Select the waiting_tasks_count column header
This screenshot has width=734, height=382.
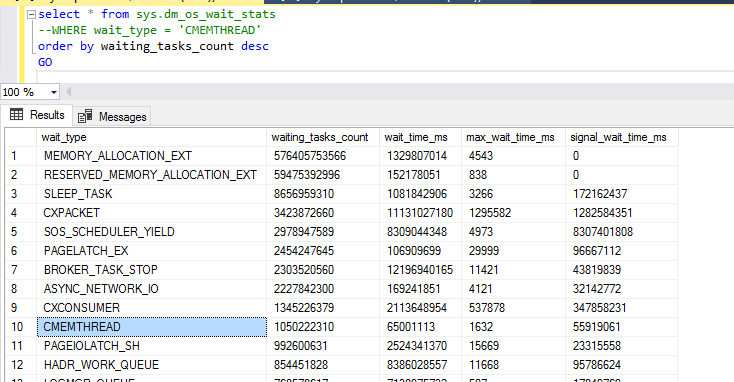pos(323,137)
